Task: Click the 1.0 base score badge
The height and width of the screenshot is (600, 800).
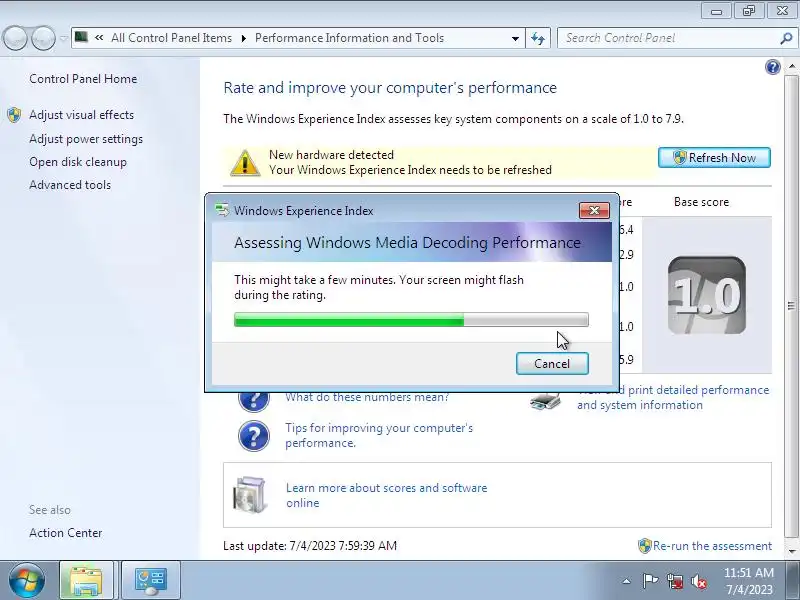Action: click(707, 295)
